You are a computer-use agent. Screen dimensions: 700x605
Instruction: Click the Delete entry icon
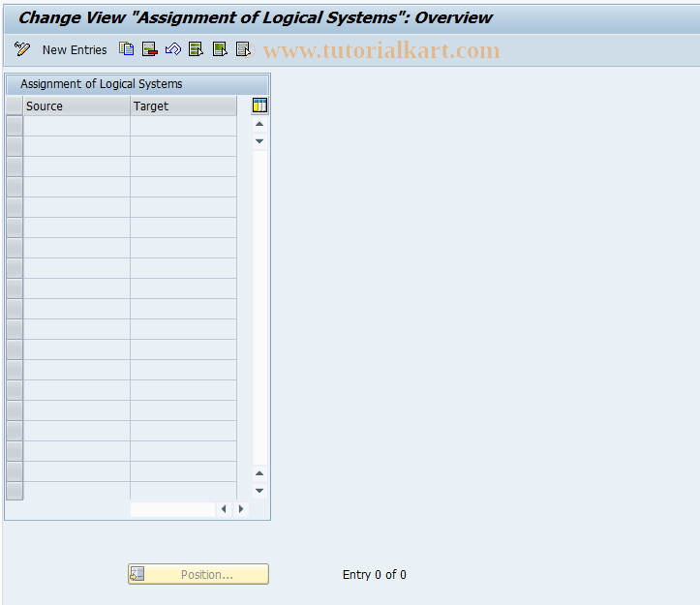(x=149, y=48)
